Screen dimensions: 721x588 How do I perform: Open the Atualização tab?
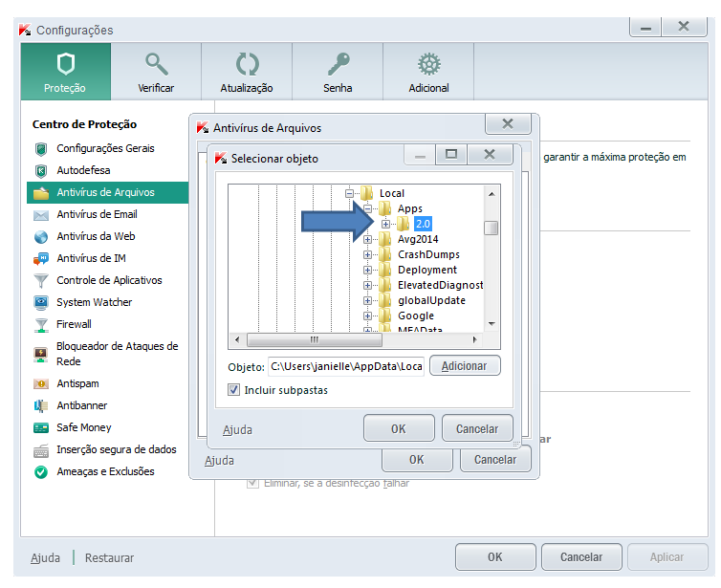247,72
